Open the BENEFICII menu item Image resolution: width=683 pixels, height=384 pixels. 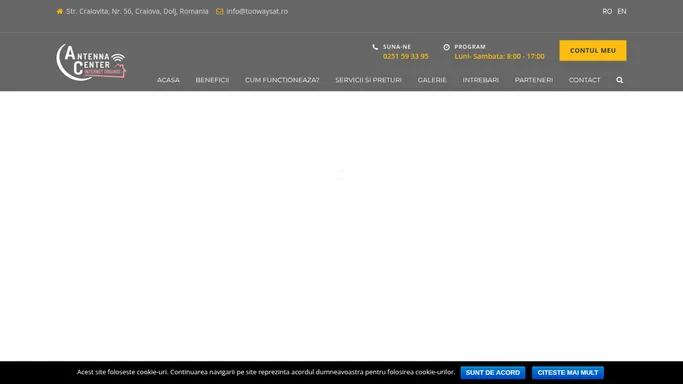tap(212, 80)
